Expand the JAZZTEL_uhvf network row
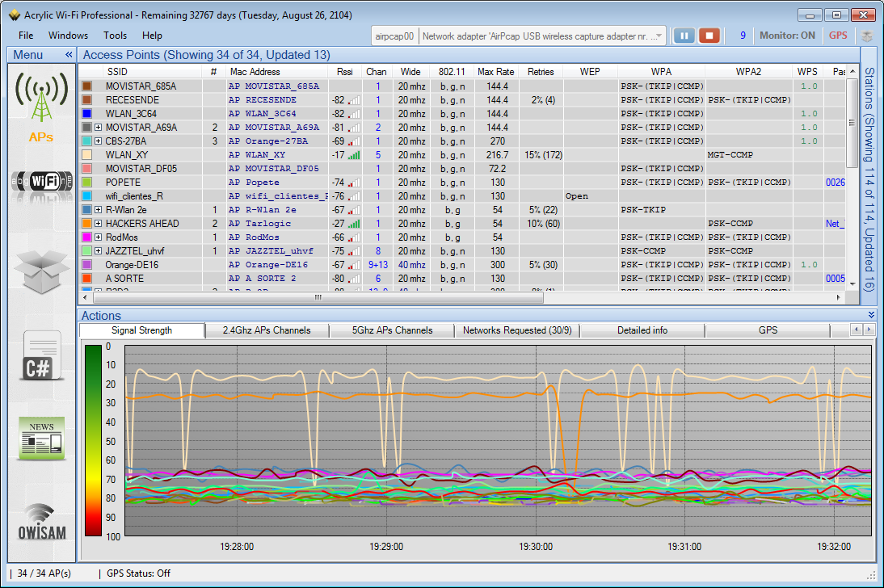Viewport: 884px width, 588px height. (98, 251)
